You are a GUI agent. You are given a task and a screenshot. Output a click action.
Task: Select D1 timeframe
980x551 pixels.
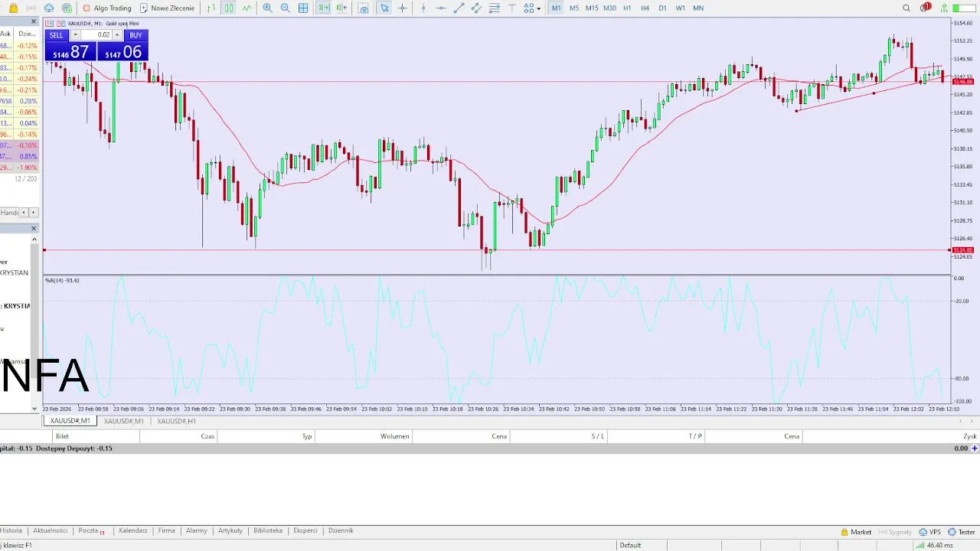pyautogui.click(x=662, y=8)
